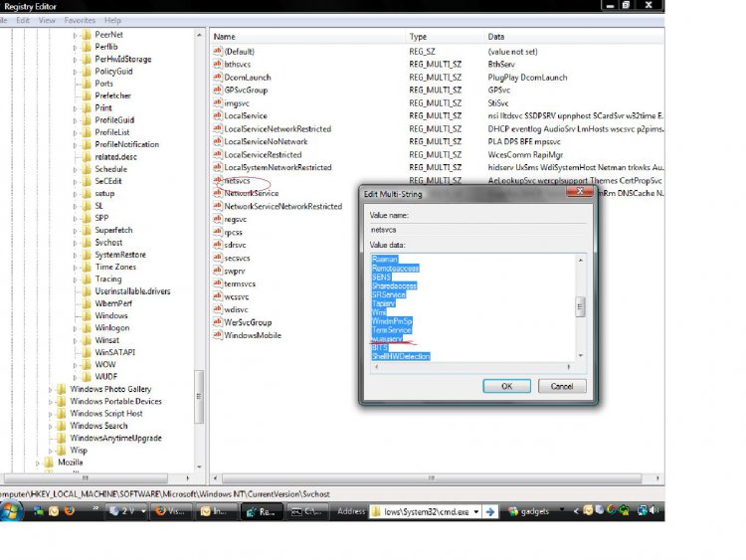Select the termsvcs value icon

[218, 283]
